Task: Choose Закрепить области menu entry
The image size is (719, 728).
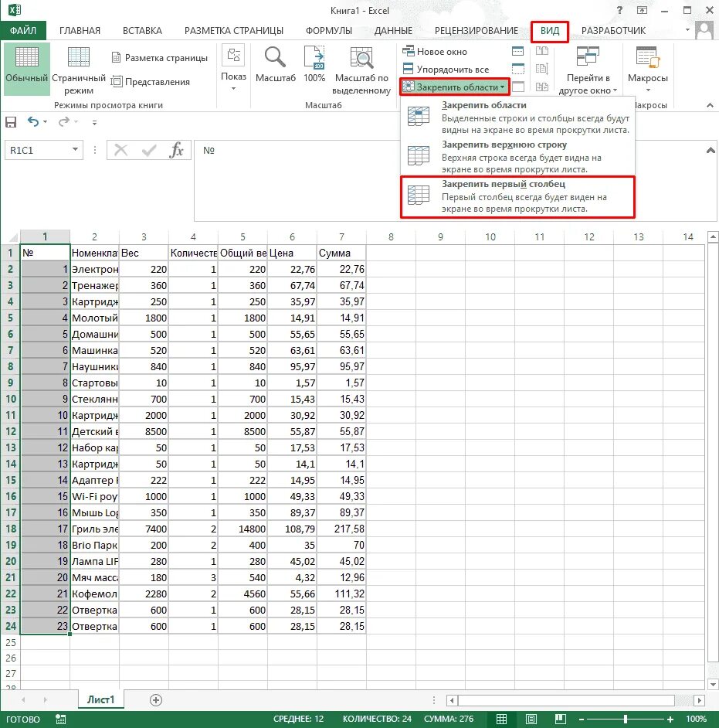Action: (517, 117)
